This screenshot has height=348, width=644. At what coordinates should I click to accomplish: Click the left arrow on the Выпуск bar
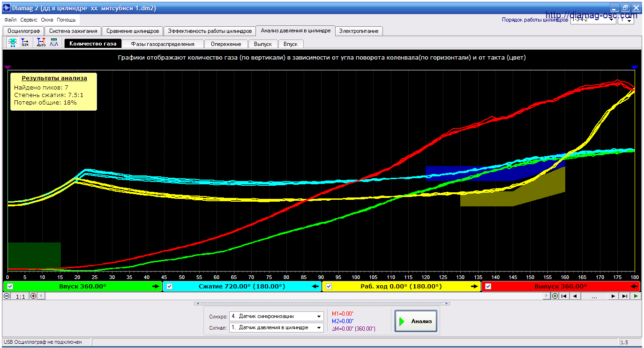pos(635,286)
